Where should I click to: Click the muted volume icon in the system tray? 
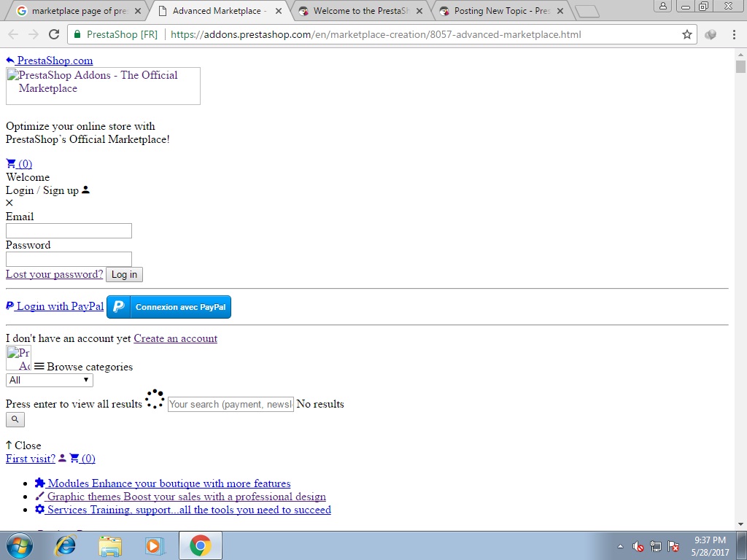pos(638,546)
